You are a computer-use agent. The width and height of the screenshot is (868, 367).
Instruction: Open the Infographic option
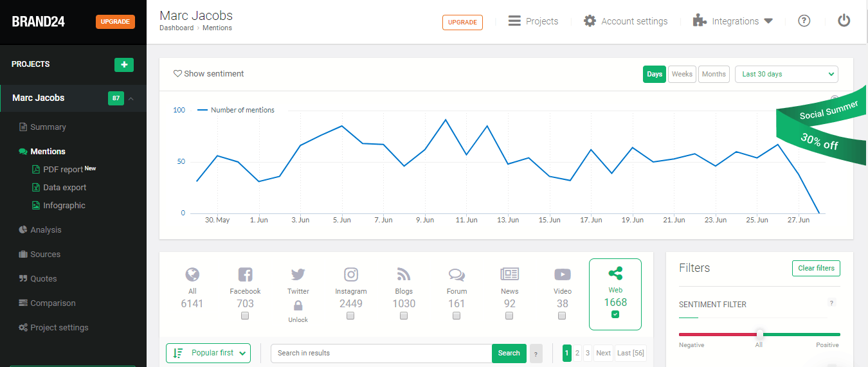coord(59,206)
